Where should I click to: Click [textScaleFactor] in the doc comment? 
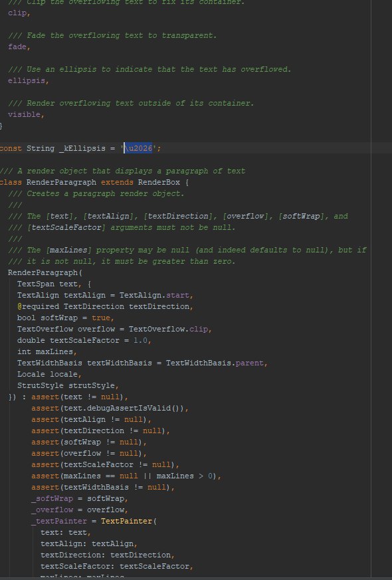[66, 227]
